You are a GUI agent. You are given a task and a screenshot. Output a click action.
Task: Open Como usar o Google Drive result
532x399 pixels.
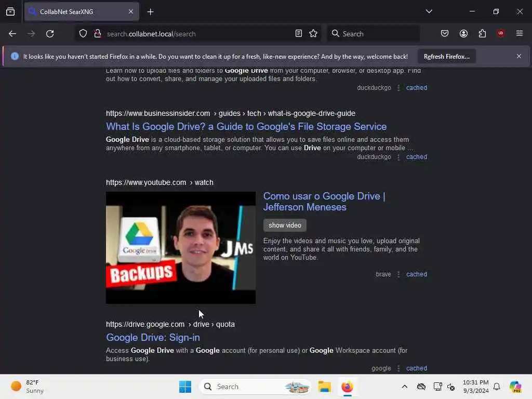(x=324, y=202)
